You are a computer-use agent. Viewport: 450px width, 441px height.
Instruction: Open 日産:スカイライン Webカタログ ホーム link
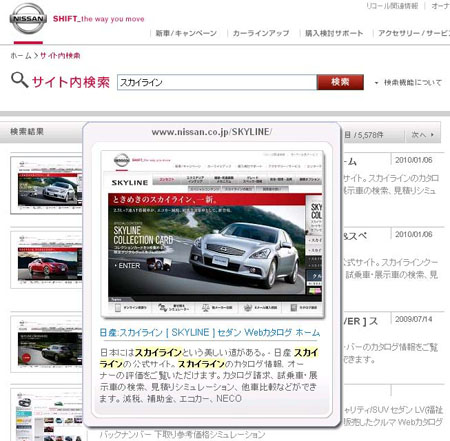[x=210, y=332]
